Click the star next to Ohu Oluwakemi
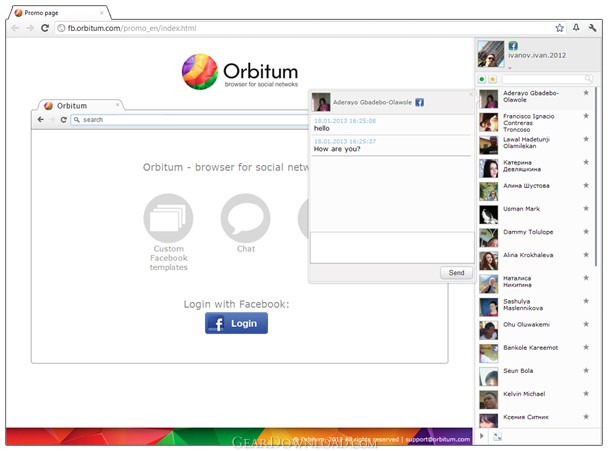610x451 pixels. pyautogui.click(x=586, y=324)
